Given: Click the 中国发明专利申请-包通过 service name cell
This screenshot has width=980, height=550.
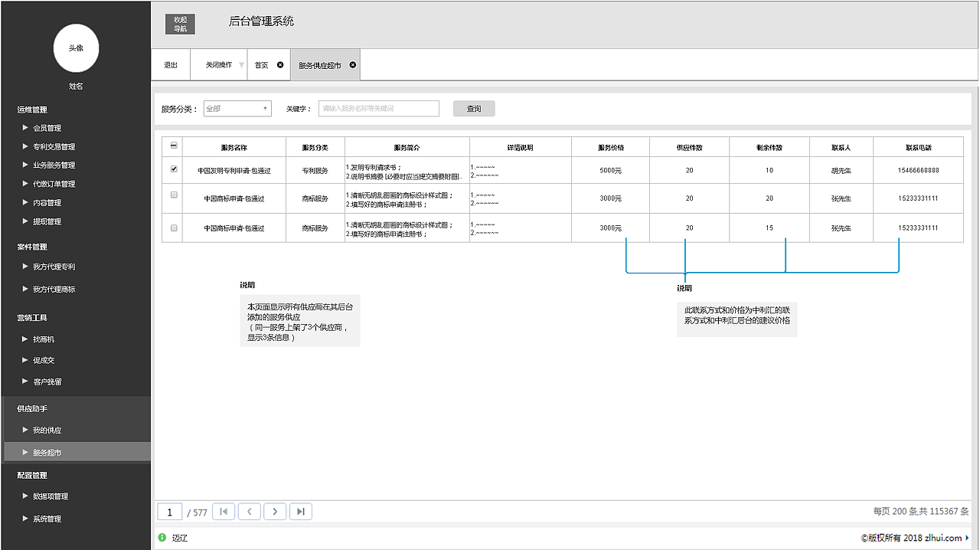Looking at the screenshot, I should 234,170.
